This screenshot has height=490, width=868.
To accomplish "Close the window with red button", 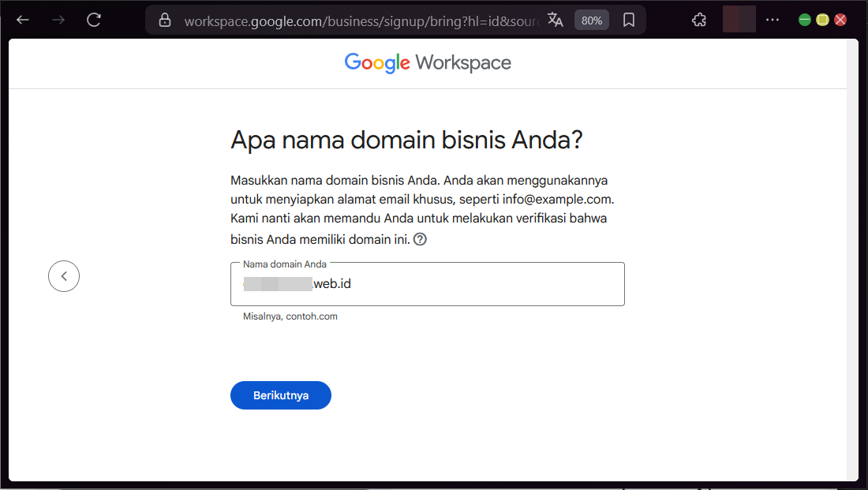I will point(840,20).
